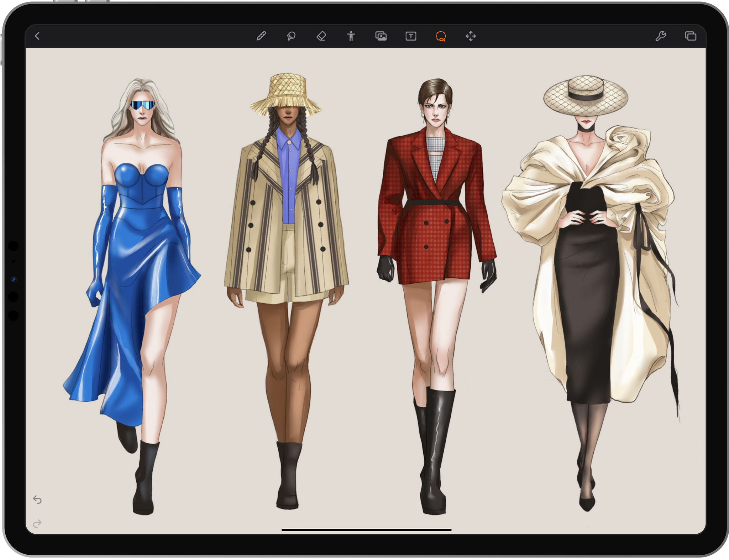The height and width of the screenshot is (560, 729).
Task: Select the Pencil drawing tool
Action: click(x=262, y=37)
